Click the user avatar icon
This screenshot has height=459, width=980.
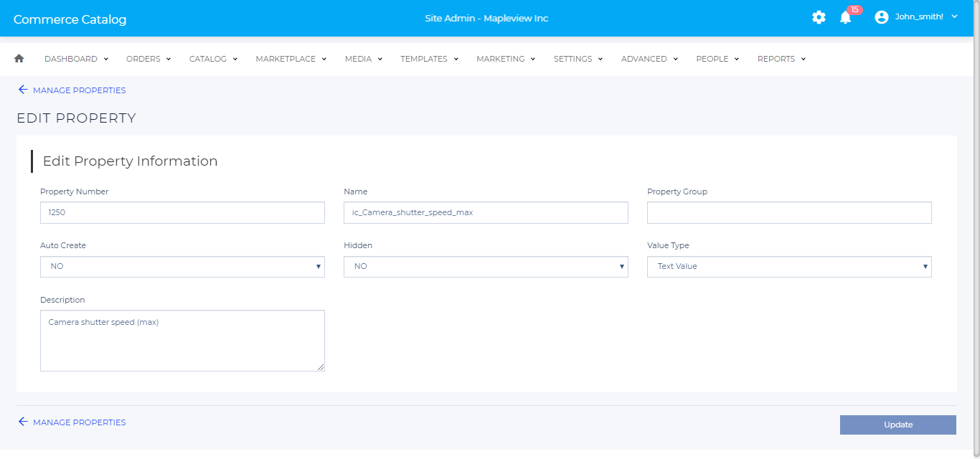[x=882, y=17]
